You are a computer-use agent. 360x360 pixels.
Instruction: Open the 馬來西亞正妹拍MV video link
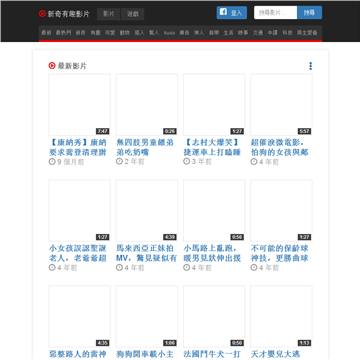(147, 253)
